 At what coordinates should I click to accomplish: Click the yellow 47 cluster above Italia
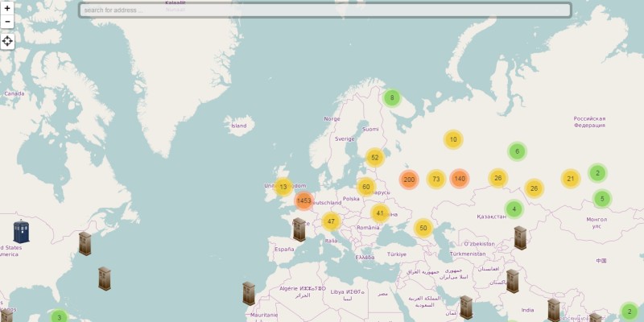pyautogui.click(x=331, y=221)
